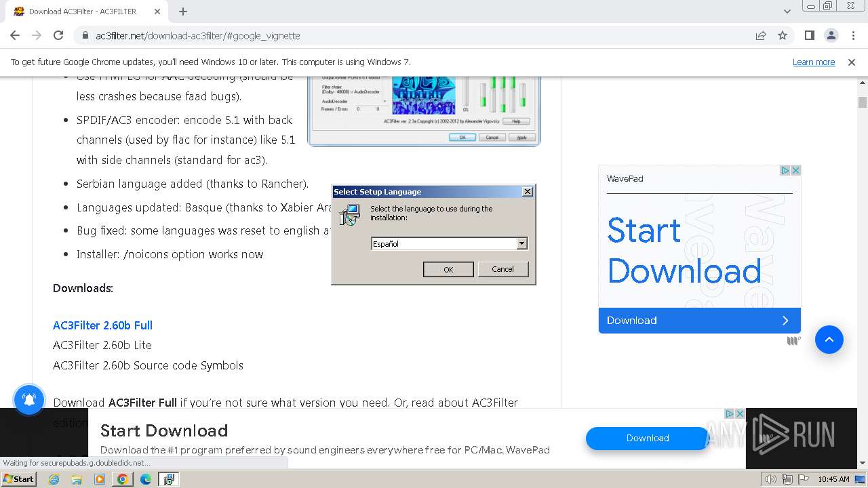This screenshot has width=868, height=488.
Task: Open AC3Filter 2.60b Source code Symbols
Action: click(148, 365)
